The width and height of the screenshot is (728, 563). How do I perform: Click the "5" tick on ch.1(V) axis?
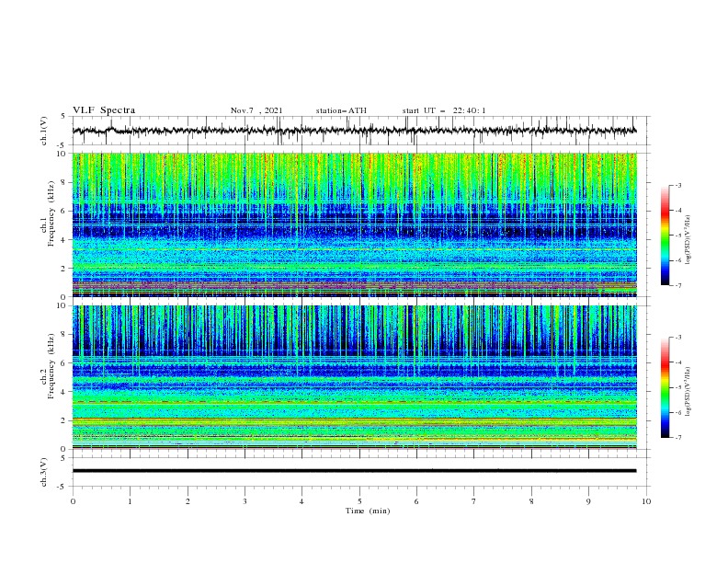(63, 117)
